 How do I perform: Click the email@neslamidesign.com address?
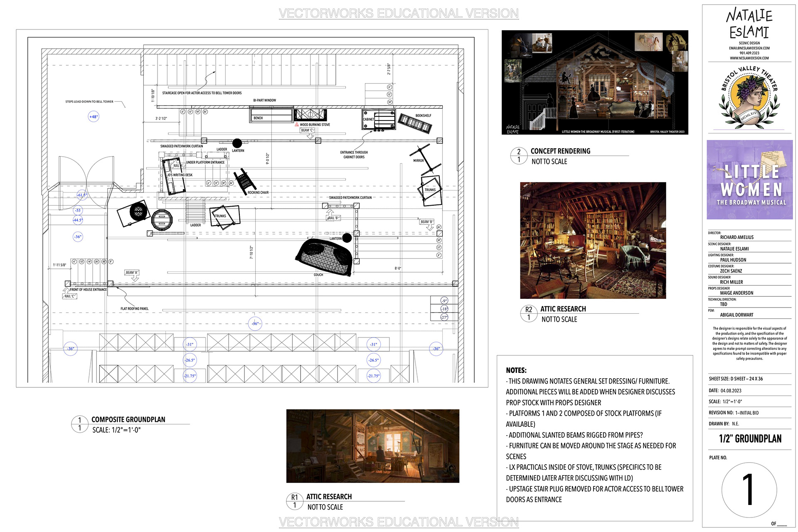[749, 48]
